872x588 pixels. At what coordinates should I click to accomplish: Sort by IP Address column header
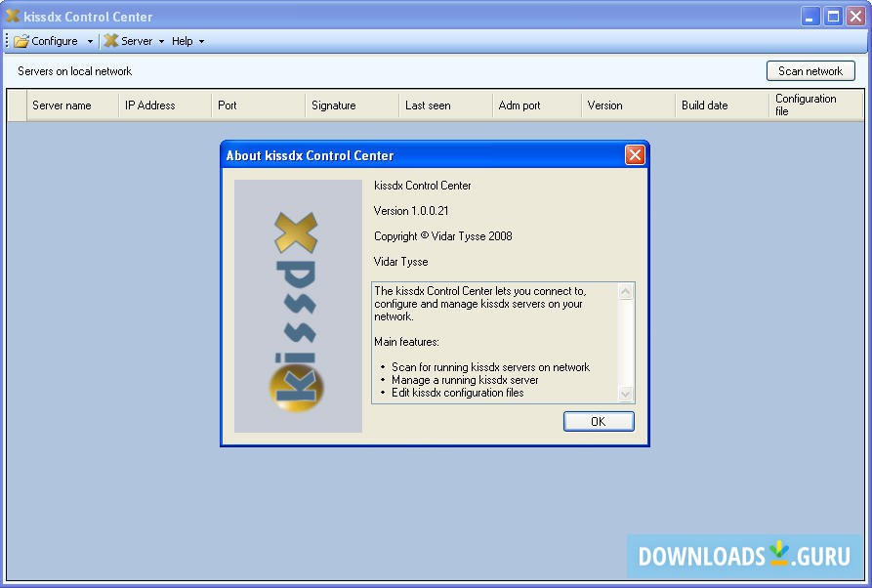click(165, 105)
